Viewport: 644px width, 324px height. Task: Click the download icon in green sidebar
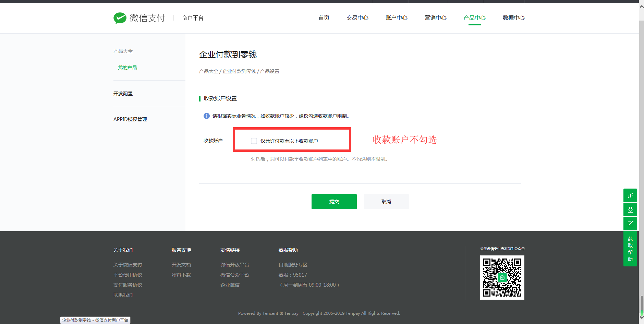click(630, 209)
